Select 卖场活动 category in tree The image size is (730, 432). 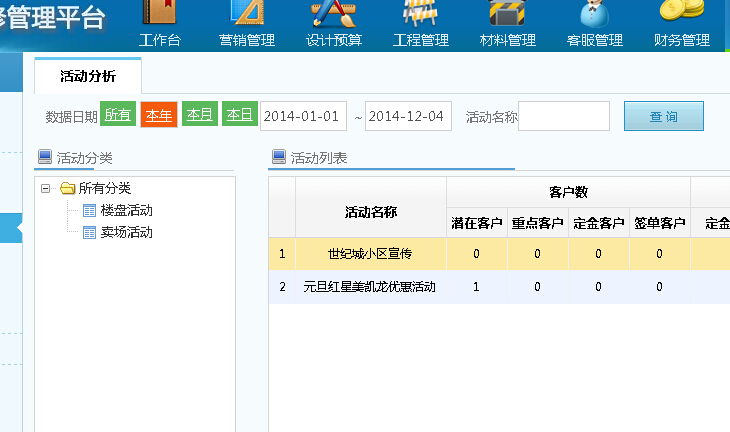pos(126,232)
